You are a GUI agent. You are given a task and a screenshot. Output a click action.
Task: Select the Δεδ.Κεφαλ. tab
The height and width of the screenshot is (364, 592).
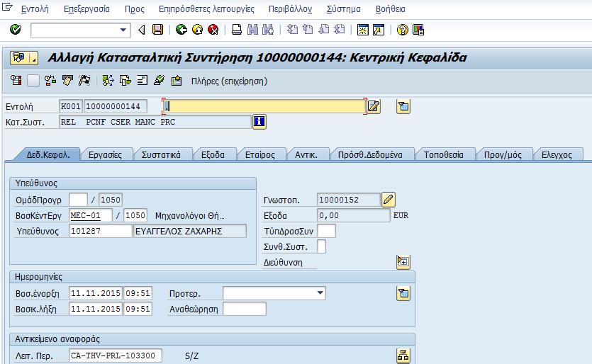click(x=48, y=154)
